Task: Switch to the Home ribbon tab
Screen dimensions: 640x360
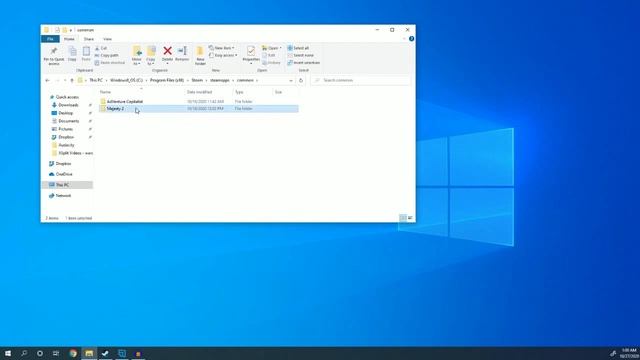Action: 69,39
